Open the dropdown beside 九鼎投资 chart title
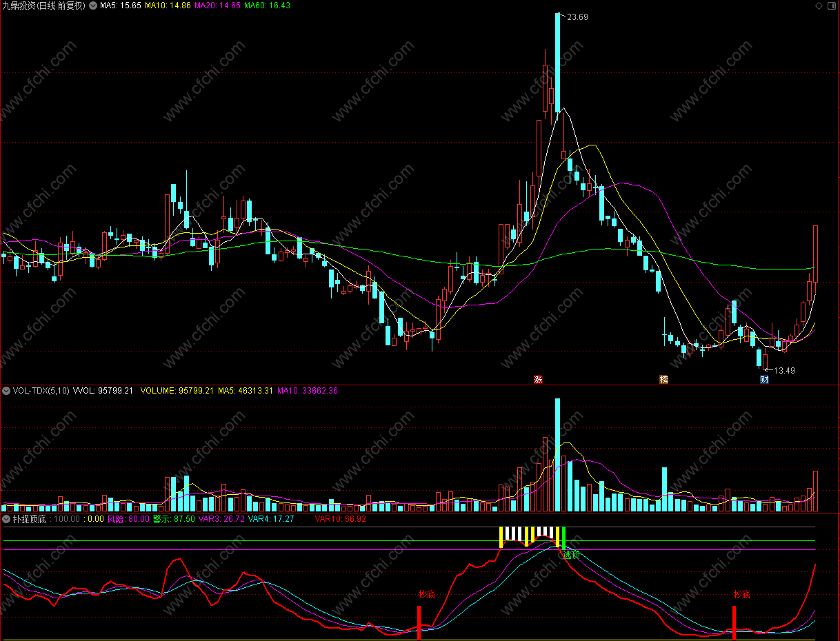This screenshot has height=641, width=840. click(93, 6)
